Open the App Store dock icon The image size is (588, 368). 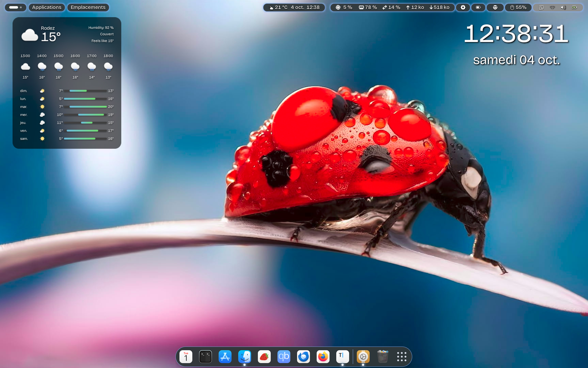(x=225, y=357)
